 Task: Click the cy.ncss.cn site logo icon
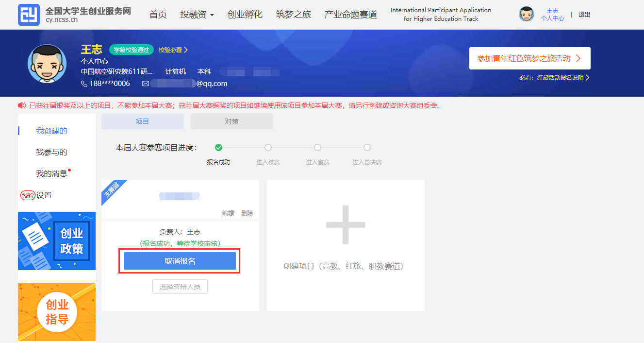pos(29,15)
